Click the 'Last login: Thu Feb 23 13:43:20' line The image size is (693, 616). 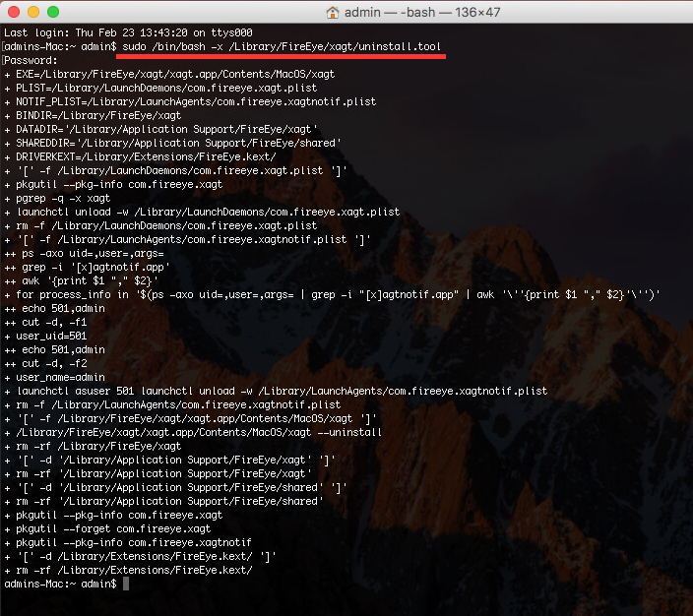[128, 32]
